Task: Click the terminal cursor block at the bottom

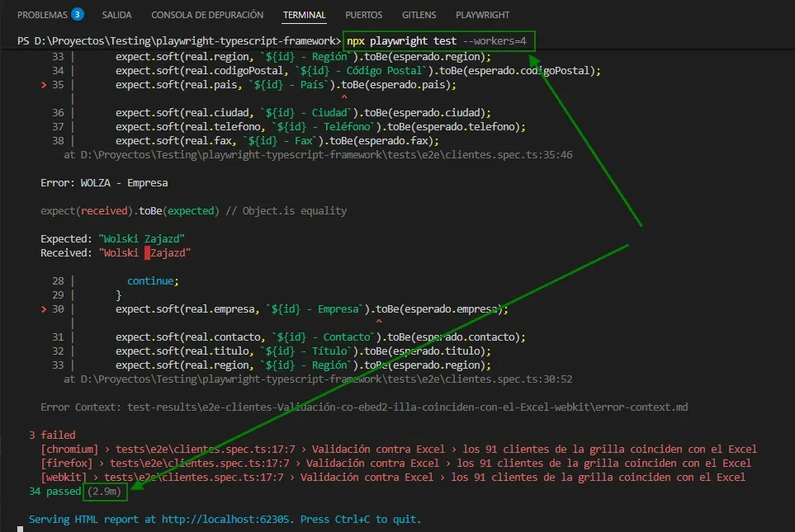Action: [x=21, y=529]
